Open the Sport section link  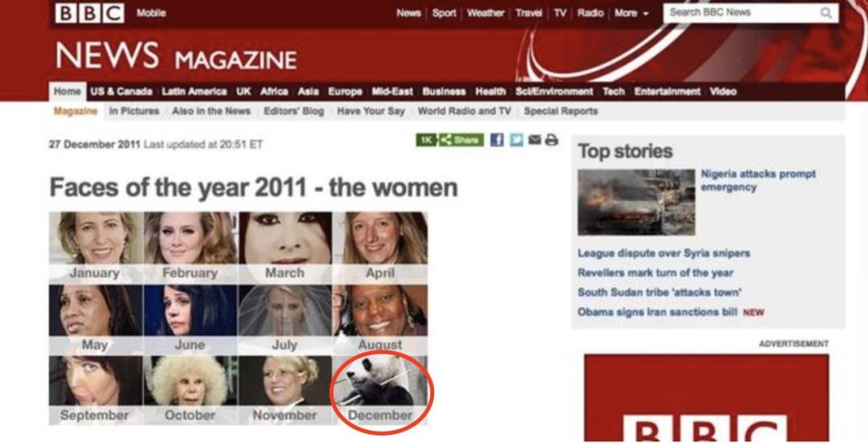(x=444, y=14)
